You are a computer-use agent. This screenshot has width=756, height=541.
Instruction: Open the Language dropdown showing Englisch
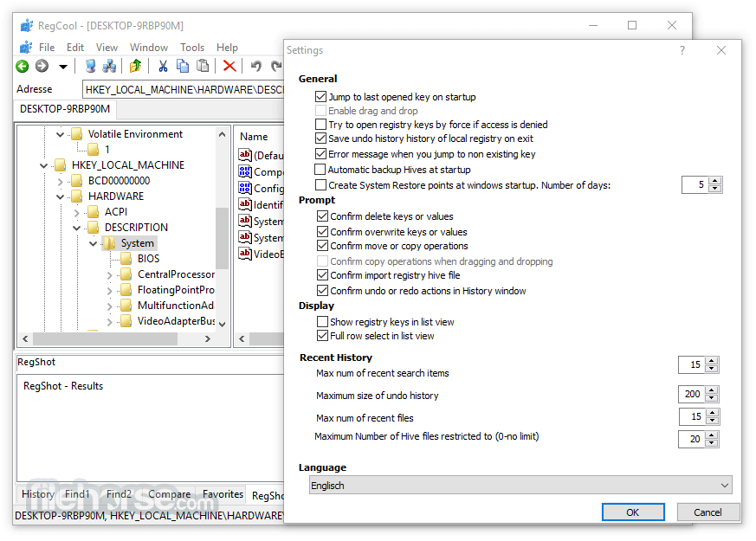tap(520, 485)
